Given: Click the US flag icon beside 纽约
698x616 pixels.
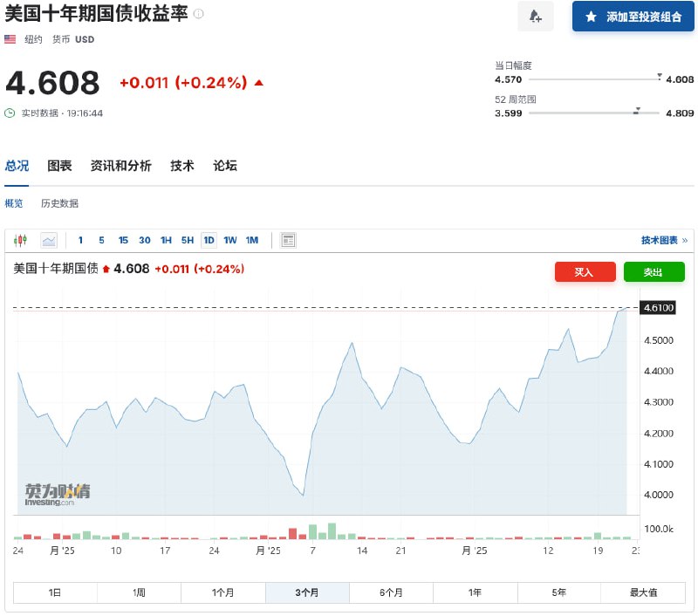Looking at the screenshot, I should click(x=9, y=38).
